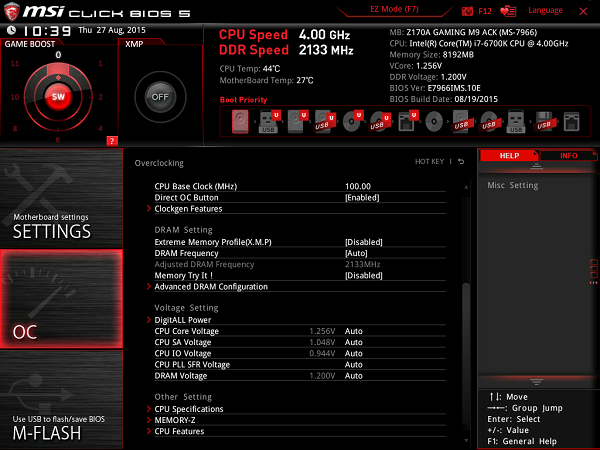
Task: Open favorites via the heart icon
Action: 508,11
